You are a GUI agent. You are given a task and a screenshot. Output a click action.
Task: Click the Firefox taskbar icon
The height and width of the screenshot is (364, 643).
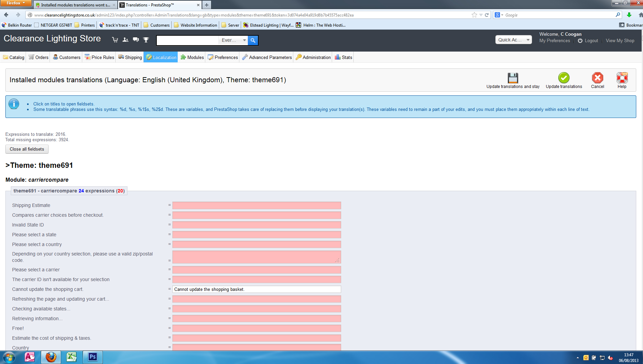(51, 357)
